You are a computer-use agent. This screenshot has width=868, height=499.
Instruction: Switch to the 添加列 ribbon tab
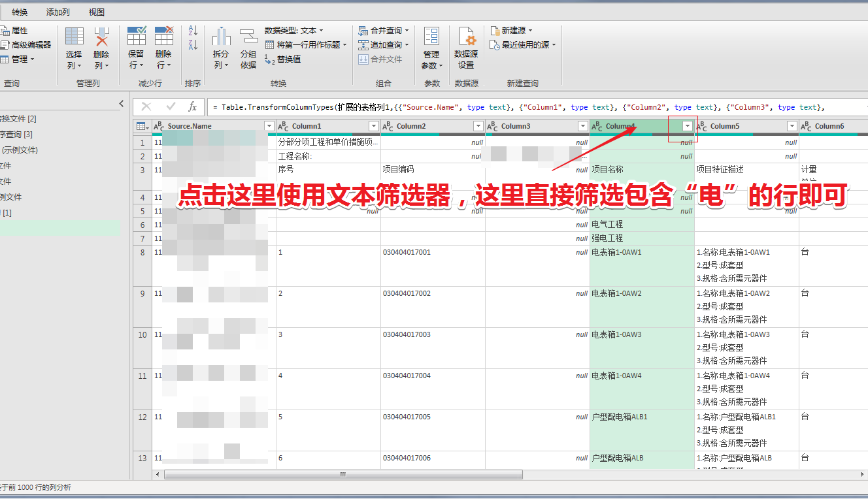(x=58, y=12)
